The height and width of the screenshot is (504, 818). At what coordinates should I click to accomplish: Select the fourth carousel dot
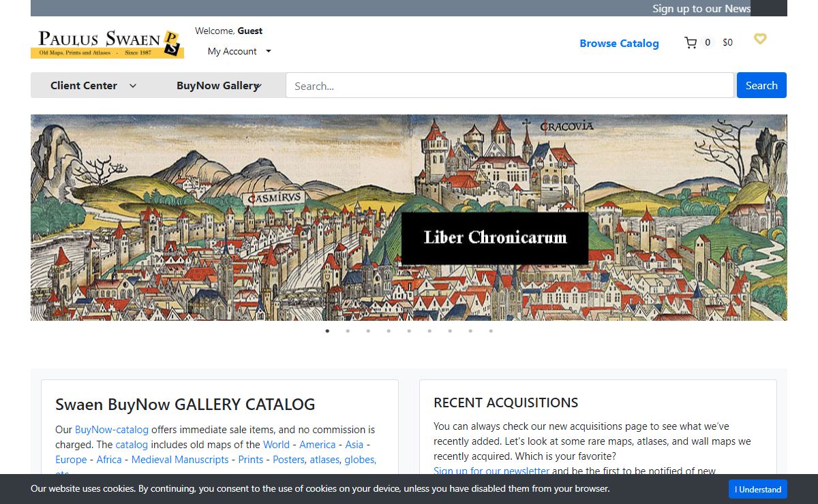click(x=389, y=331)
